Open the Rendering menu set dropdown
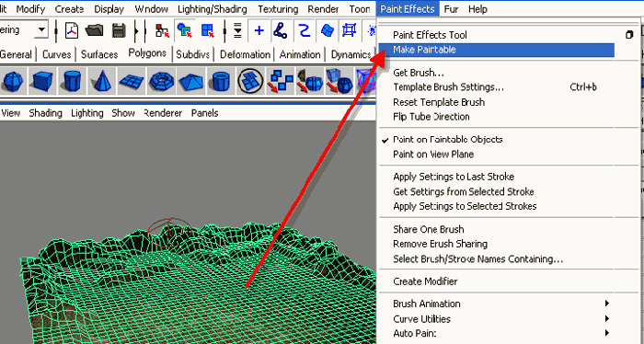 coord(41,30)
